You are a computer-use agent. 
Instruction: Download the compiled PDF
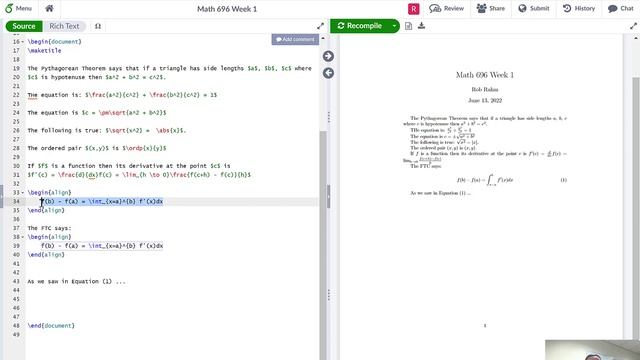(x=422, y=26)
